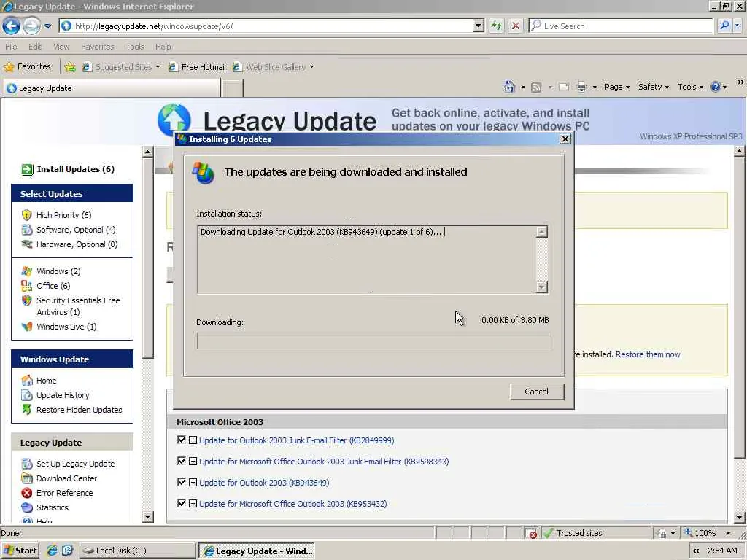
Task: Click the Office category icon in sidebar
Action: point(27,286)
